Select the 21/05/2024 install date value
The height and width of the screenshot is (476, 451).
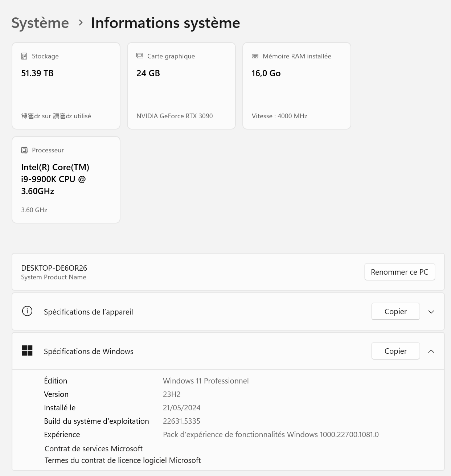click(182, 408)
